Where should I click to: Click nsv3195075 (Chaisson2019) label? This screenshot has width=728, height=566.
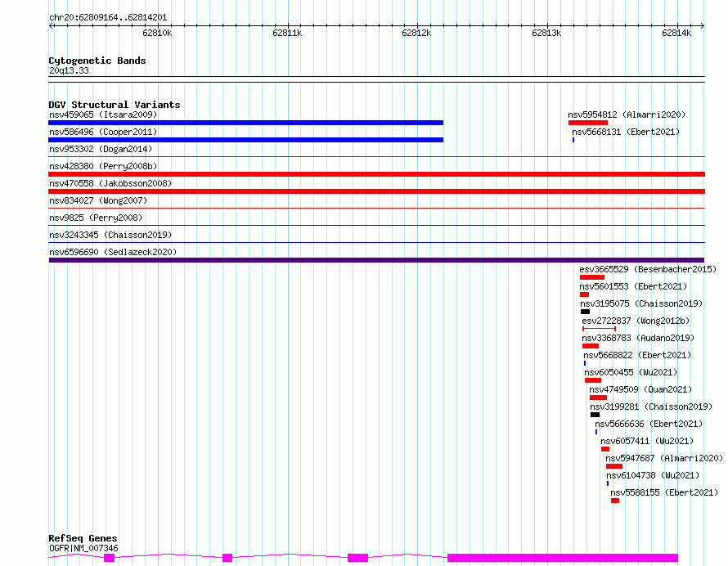(x=641, y=303)
